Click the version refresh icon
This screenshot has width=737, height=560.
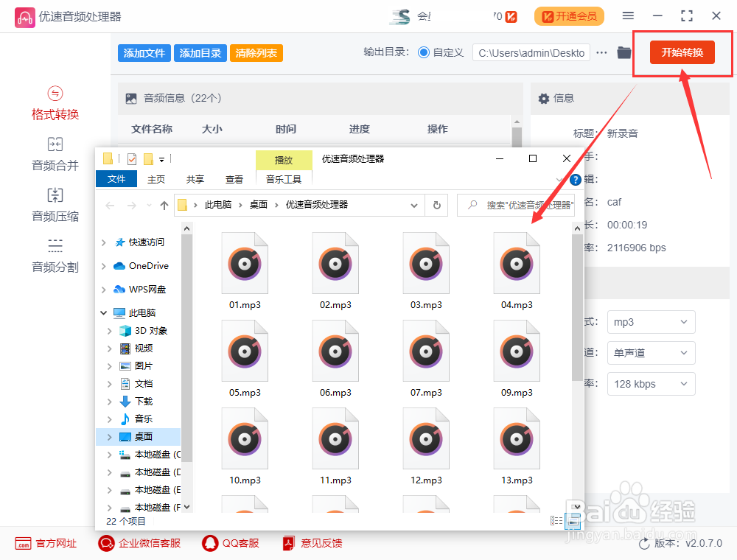point(644,544)
